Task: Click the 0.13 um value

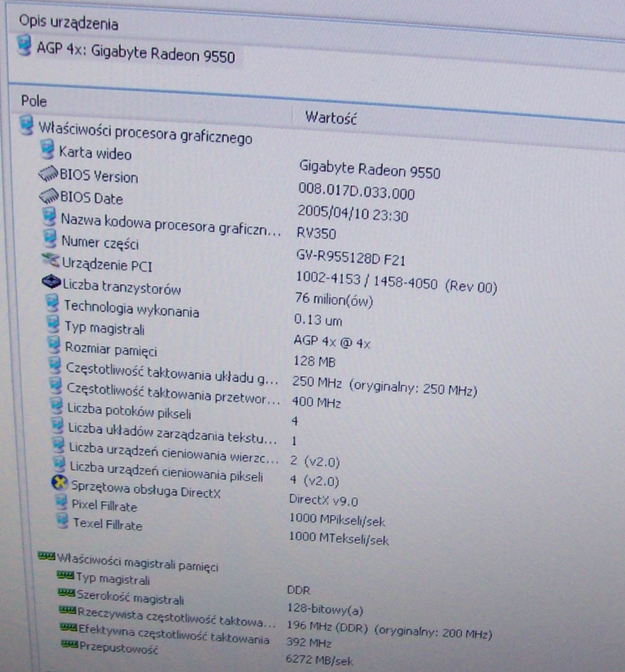Action: [x=318, y=320]
